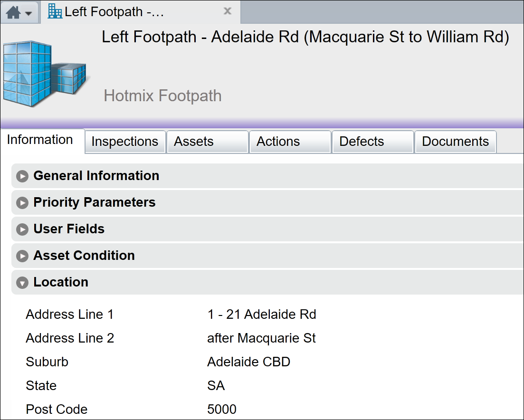Expand the Asset Condition section arrow

[22, 256]
